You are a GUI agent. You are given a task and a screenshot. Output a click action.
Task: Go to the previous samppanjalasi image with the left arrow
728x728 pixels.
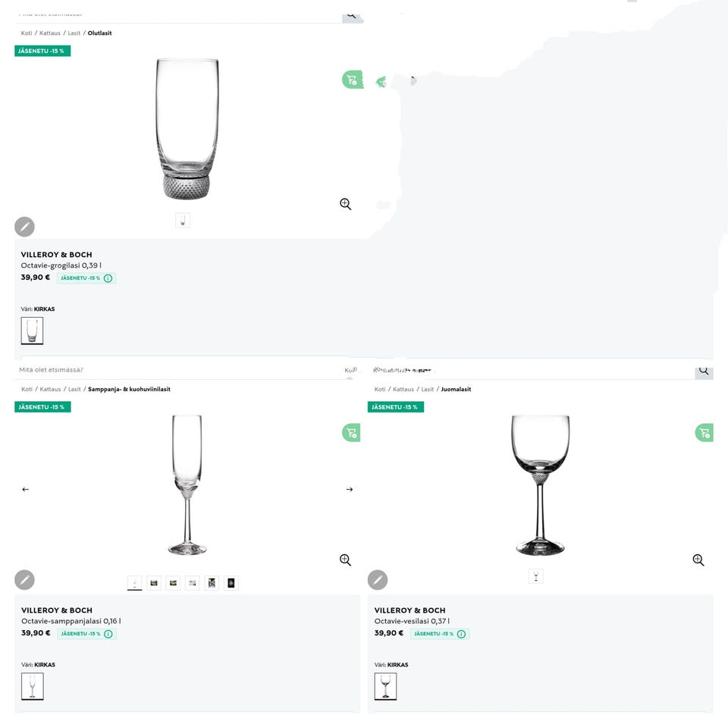[x=25, y=489]
